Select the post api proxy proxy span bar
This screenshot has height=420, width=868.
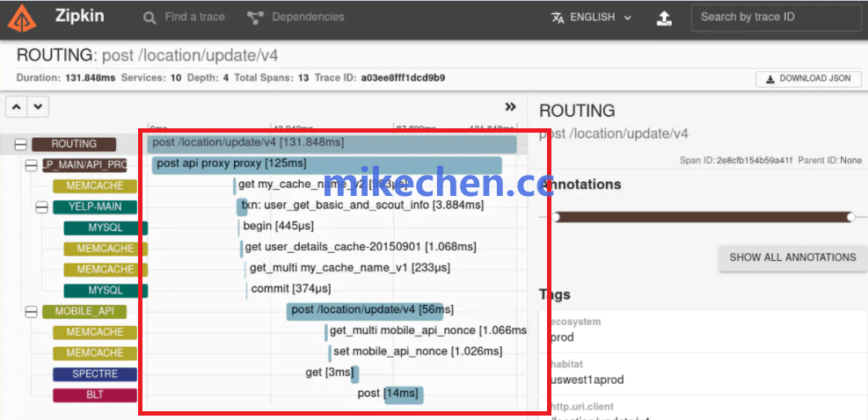(x=326, y=164)
